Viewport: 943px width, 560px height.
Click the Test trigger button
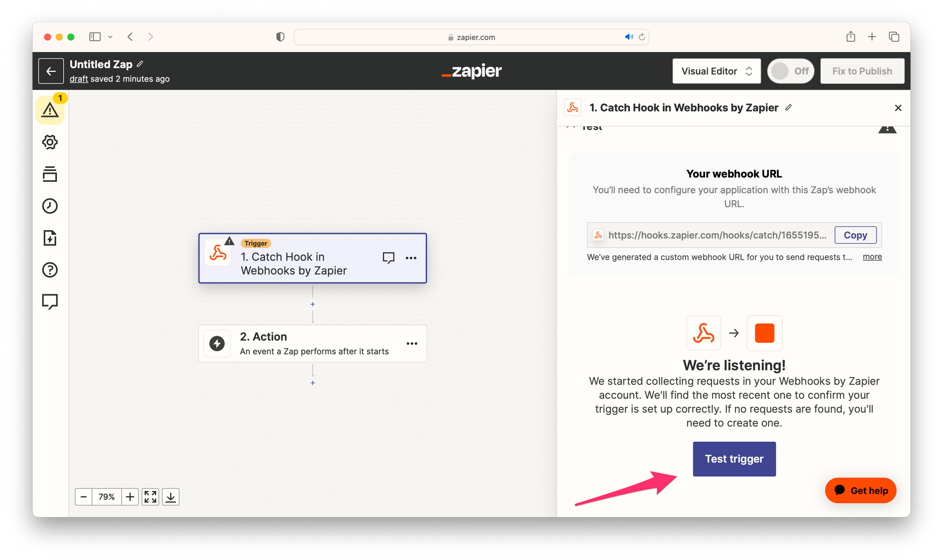[x=734, y=459]
